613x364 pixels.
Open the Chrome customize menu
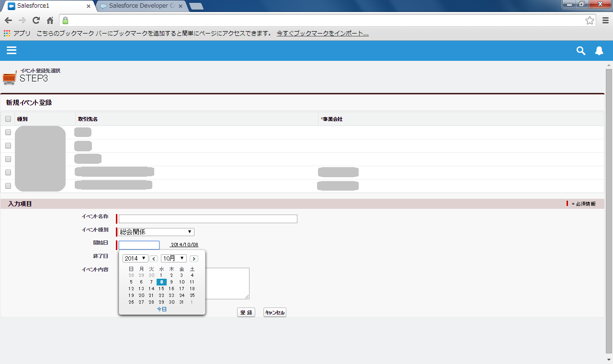tap(606, 20)
